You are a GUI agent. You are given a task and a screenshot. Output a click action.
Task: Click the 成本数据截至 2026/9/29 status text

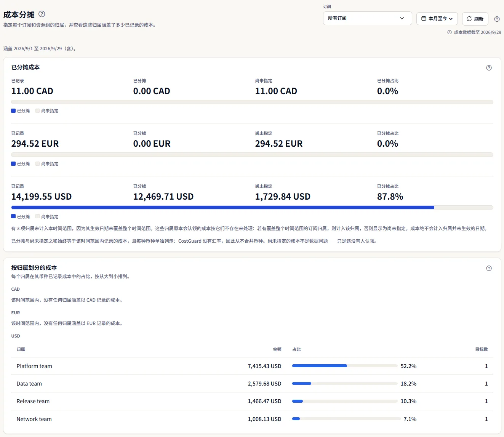(478, 32)
